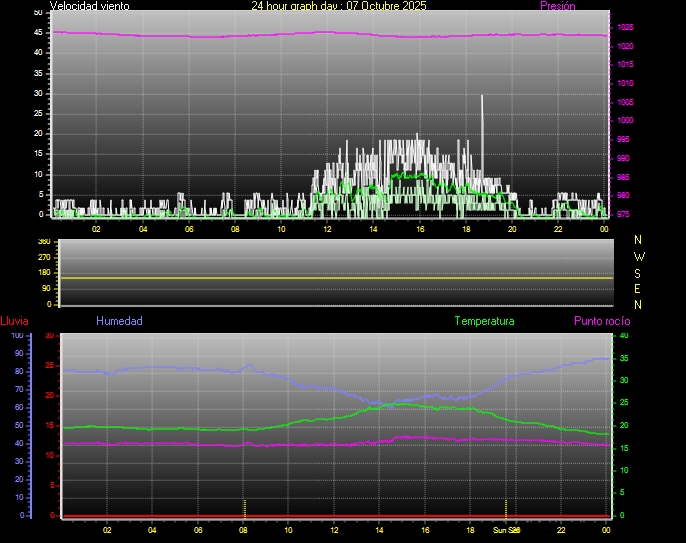
Task: Select the red "Lluvia" legend label
Action: (x=14, y=321)
